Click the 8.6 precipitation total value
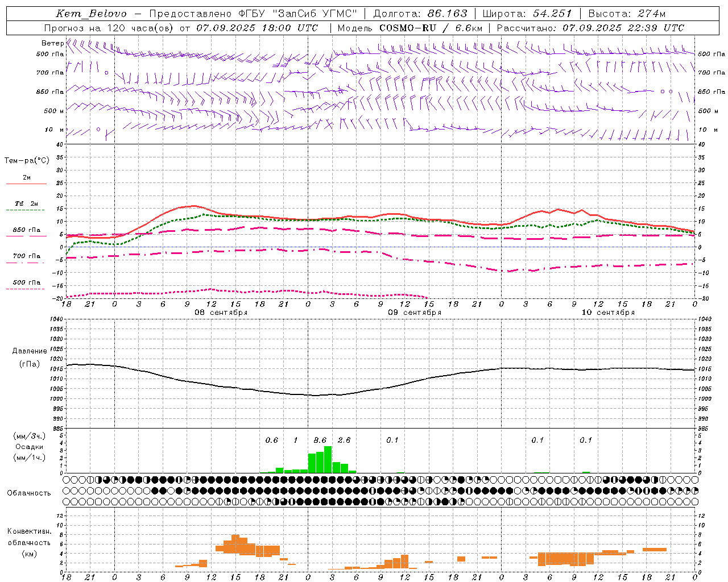The width and height of the screenshot is (728, 582). (x=320, y=440)
